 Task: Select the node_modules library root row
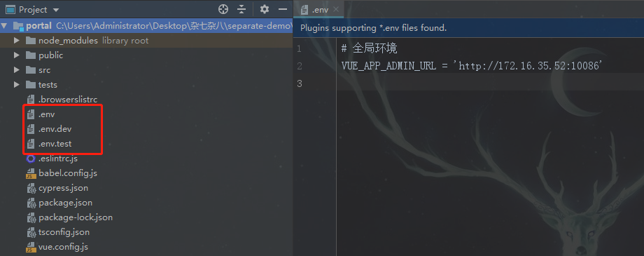pos(146,41)
